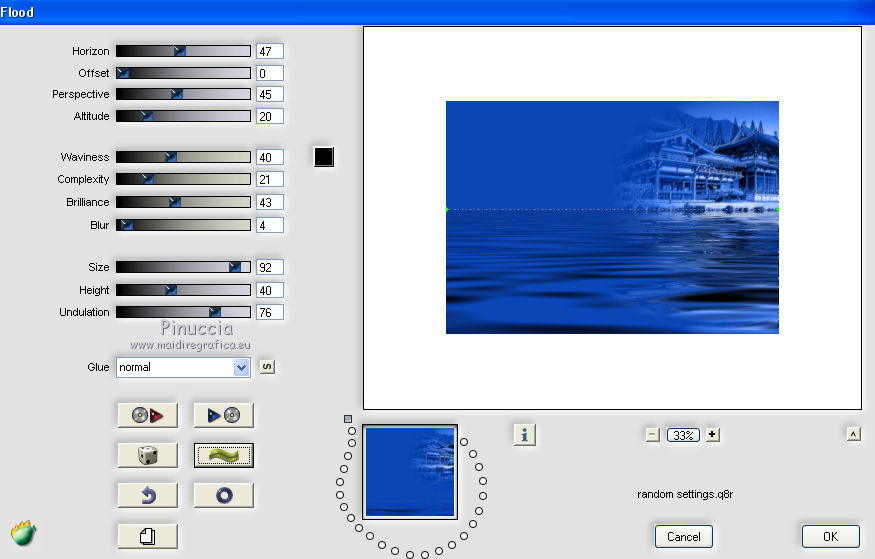Click the Brilliance slider track
This screenshot has width=875, height=559.
click(183, 202)
